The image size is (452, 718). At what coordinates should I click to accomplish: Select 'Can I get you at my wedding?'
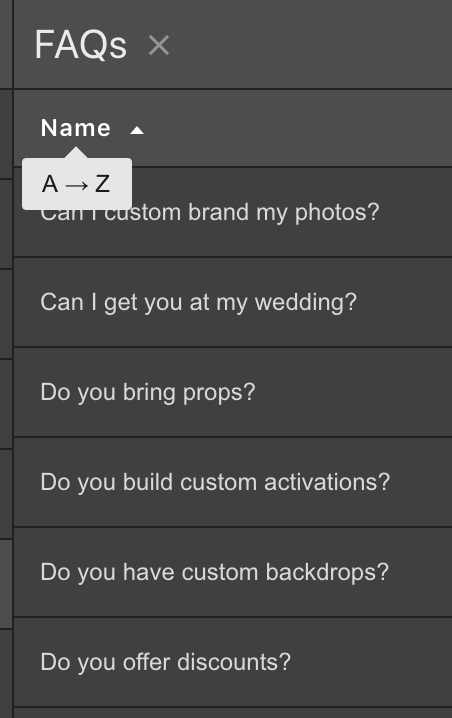[x=233, y=302]
